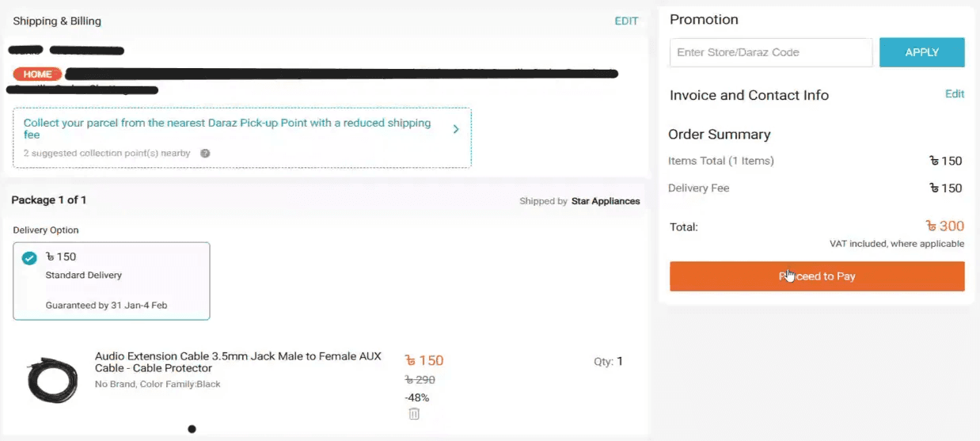Click the Items Total (1 Items) label
980x441 pixels.
pos(721,161)
